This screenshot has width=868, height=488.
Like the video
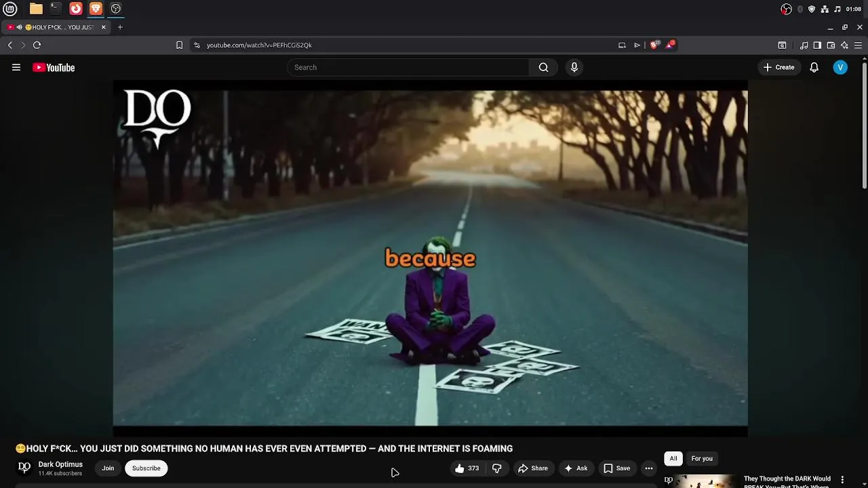[467, 468]
